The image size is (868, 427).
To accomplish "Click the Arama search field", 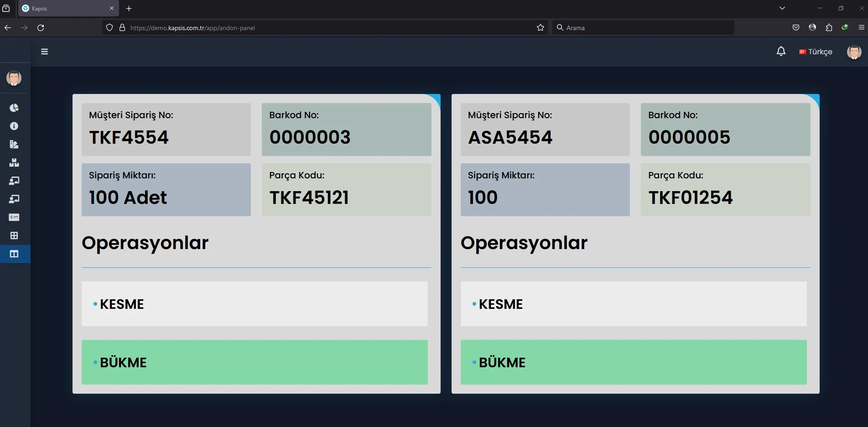I will point(643,28).
